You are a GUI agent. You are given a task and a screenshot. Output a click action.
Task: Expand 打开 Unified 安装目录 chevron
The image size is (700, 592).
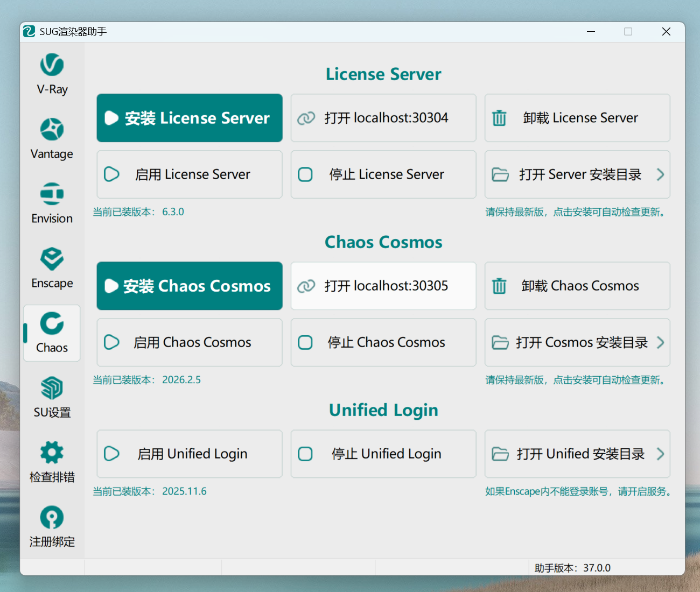[660, 454]
